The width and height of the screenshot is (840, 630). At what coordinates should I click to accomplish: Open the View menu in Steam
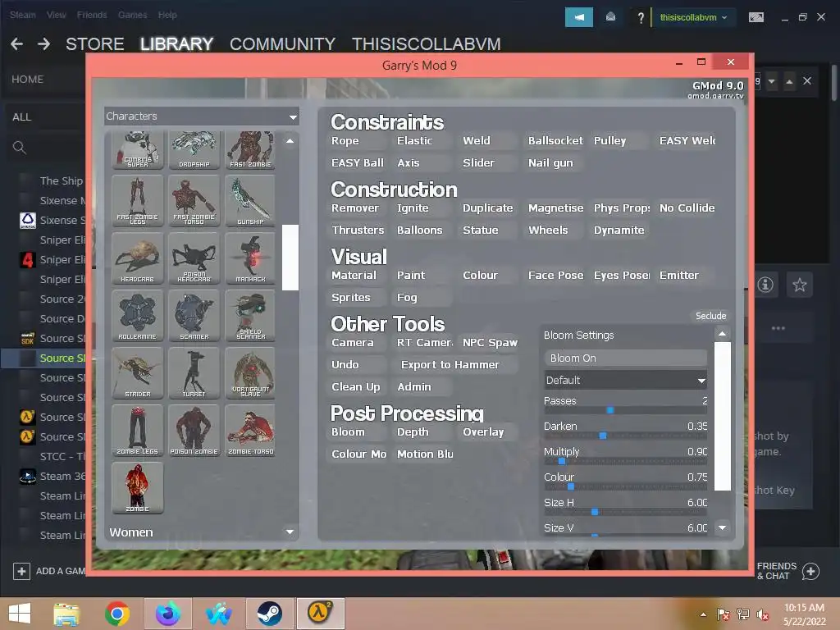pos(57,15)
